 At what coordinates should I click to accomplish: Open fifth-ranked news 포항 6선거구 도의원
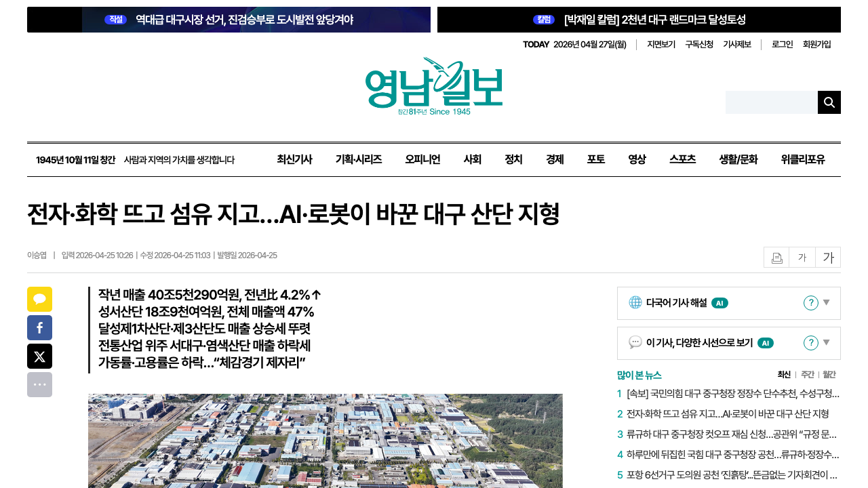pyautogui.click(x=733, y=475)
